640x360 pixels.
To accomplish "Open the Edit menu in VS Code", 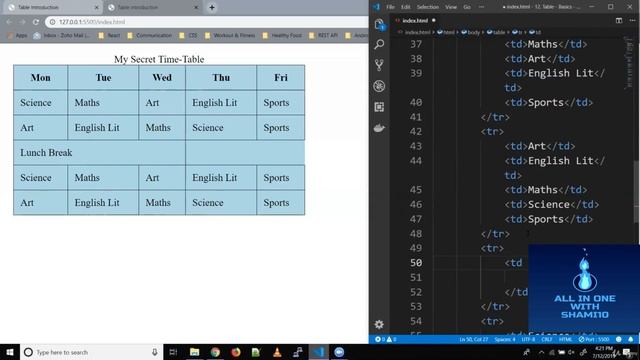I will [x=406, y=7].
